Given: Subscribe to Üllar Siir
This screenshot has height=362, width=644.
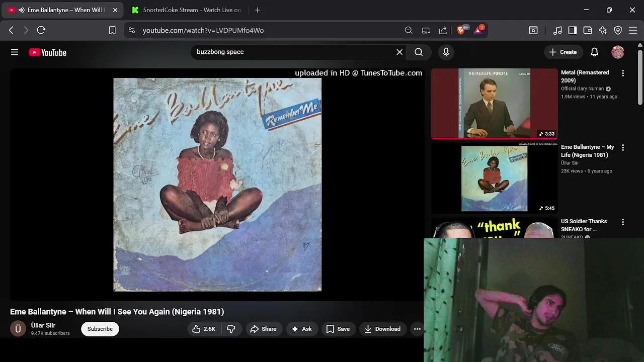Looking at the screenshot, I should 100,329.
